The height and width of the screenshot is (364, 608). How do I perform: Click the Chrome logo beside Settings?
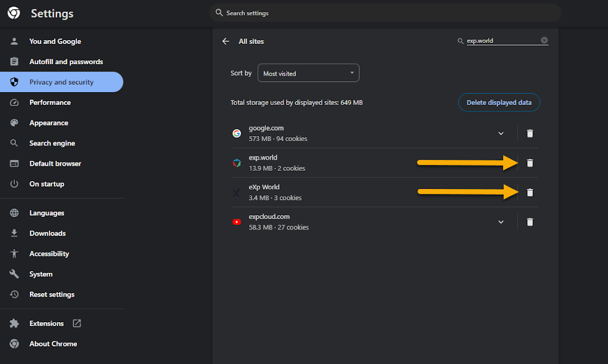coord(14,13)
